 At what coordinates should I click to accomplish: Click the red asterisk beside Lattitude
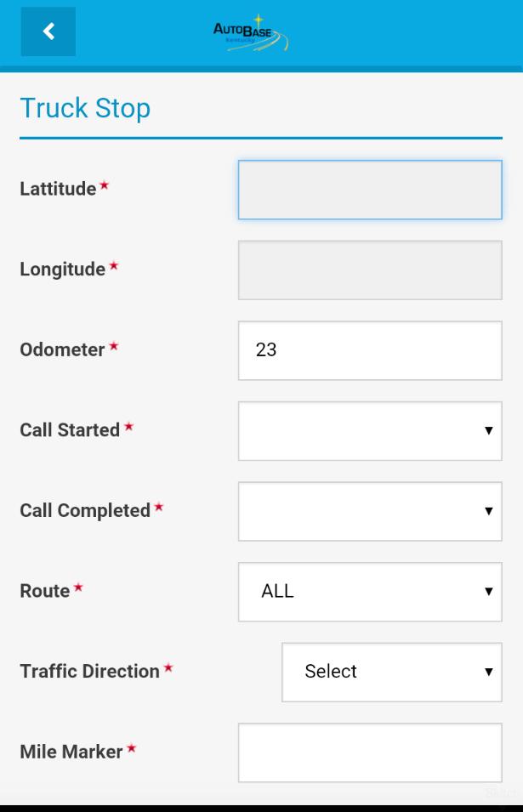[104, 185]
